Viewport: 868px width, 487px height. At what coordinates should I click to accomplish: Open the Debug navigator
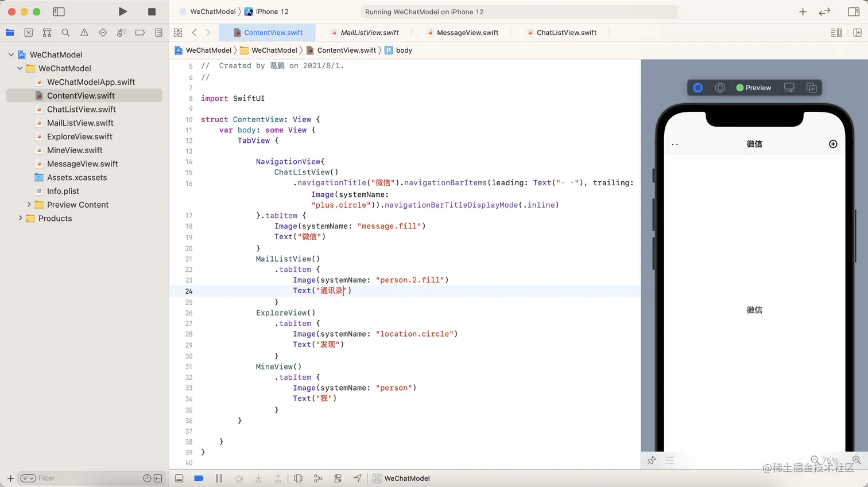pyautogui.click(x=121, y=33)
